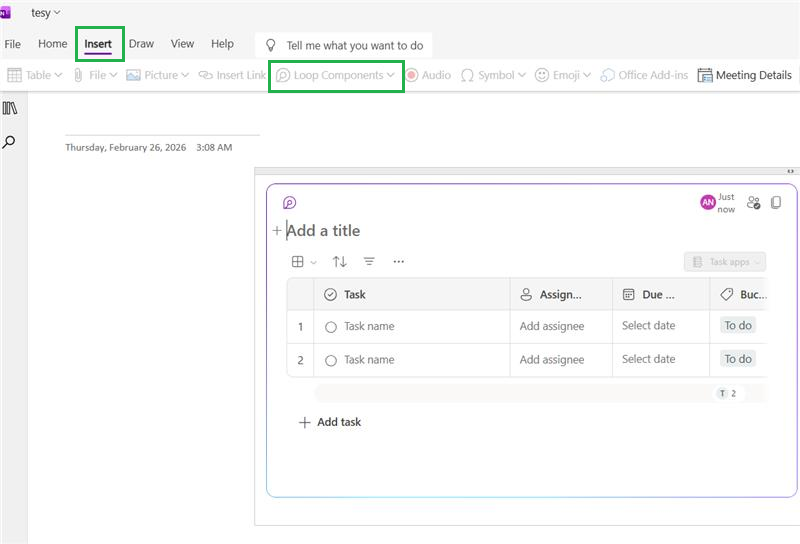Select the Insert tab
Screen dimensions: 800x544
click(98, 44)
